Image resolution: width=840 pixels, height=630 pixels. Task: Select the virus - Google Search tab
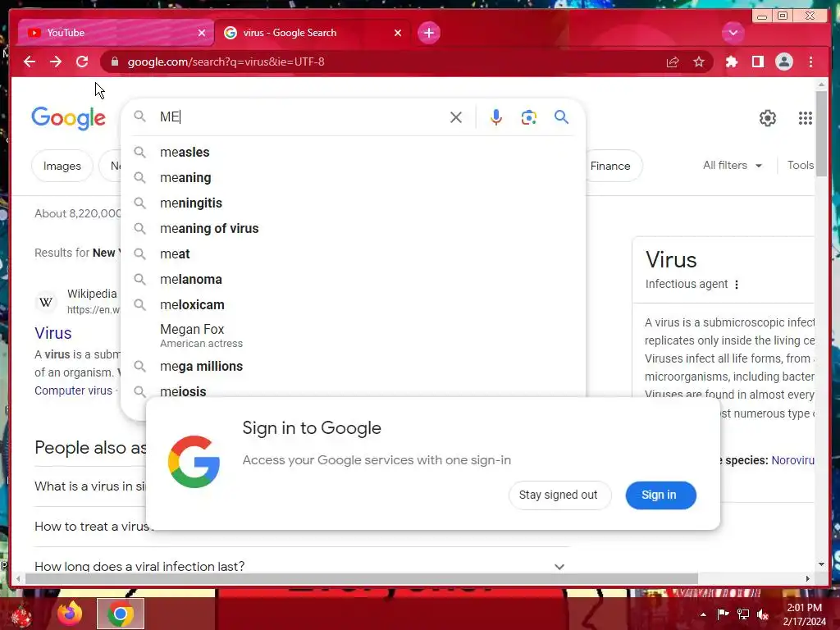pos(313,33)
